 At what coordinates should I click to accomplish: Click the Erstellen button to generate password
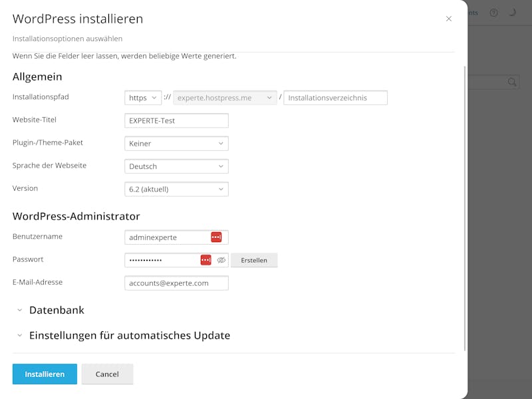click(x=254, y=260)
